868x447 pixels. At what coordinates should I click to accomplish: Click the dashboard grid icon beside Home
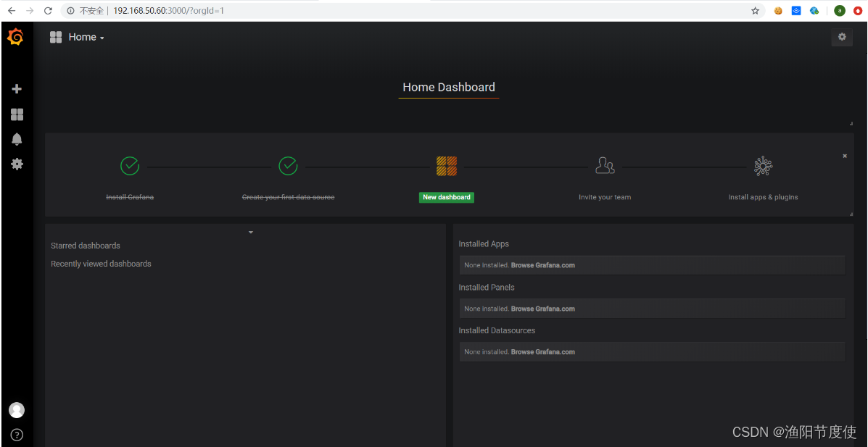click(55, 37)
